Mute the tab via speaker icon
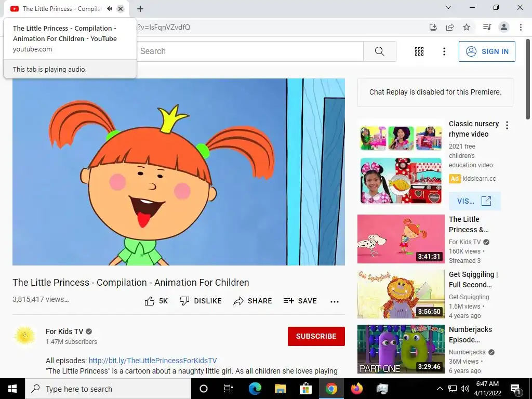 point(109,9)
